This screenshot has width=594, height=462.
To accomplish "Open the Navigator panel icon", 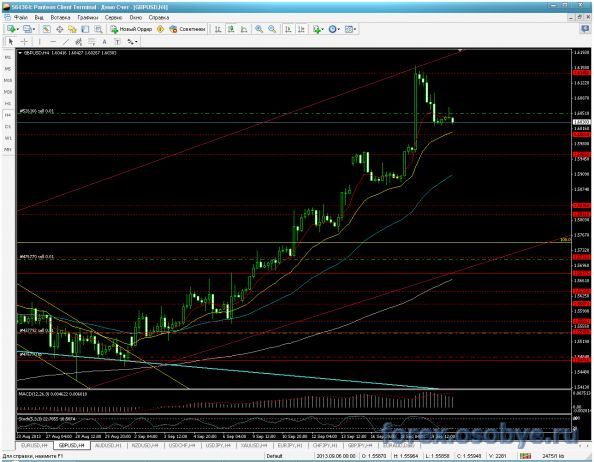I will 72,29.
